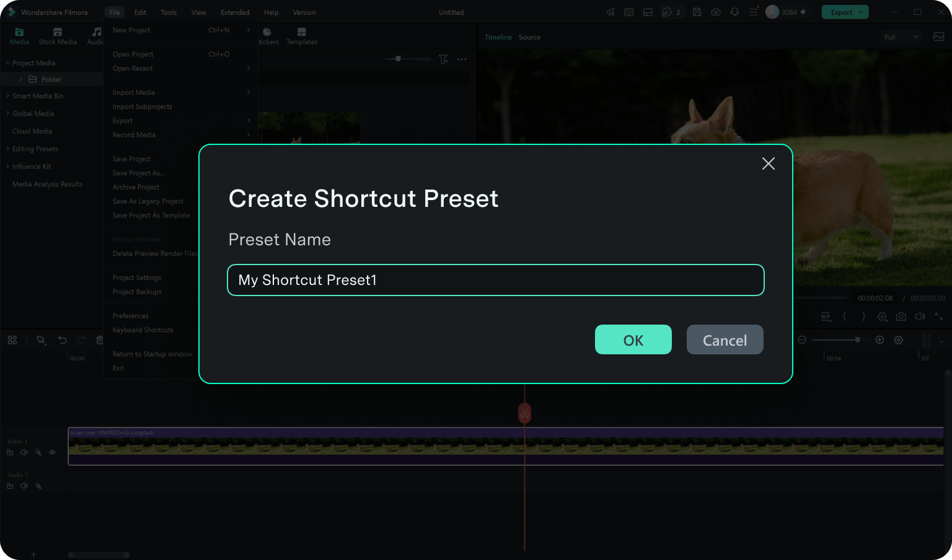Click the preview volume speaker icon
Viewport: 952px width, 560px height.
(x=920, y=317)
